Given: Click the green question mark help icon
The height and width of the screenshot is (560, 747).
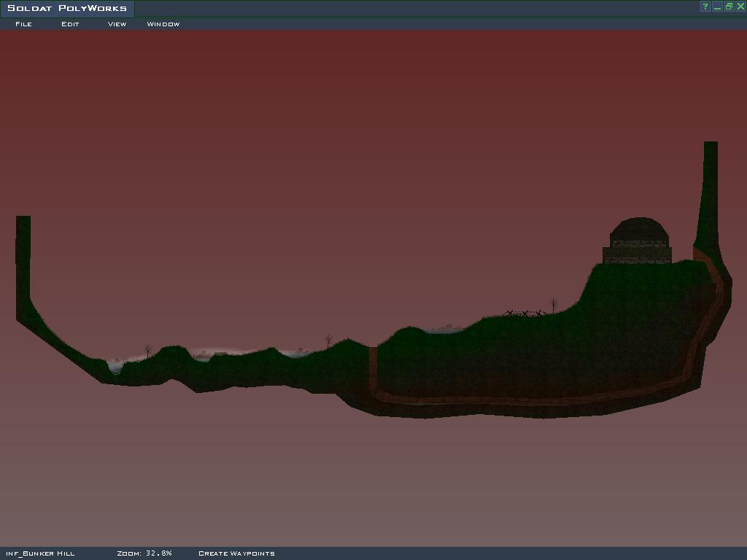Looking at the screenshot, I should [x=705, y=7].
